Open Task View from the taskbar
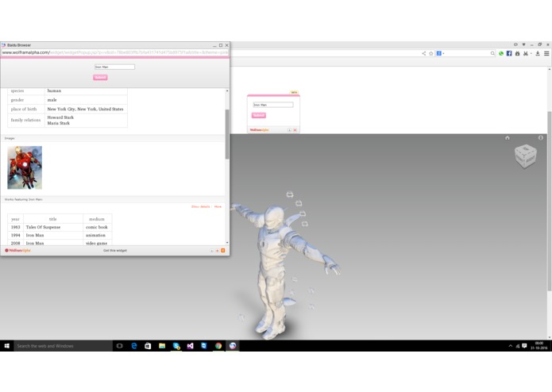This screenshot has height=392, width=552. (x=120, y=346)
